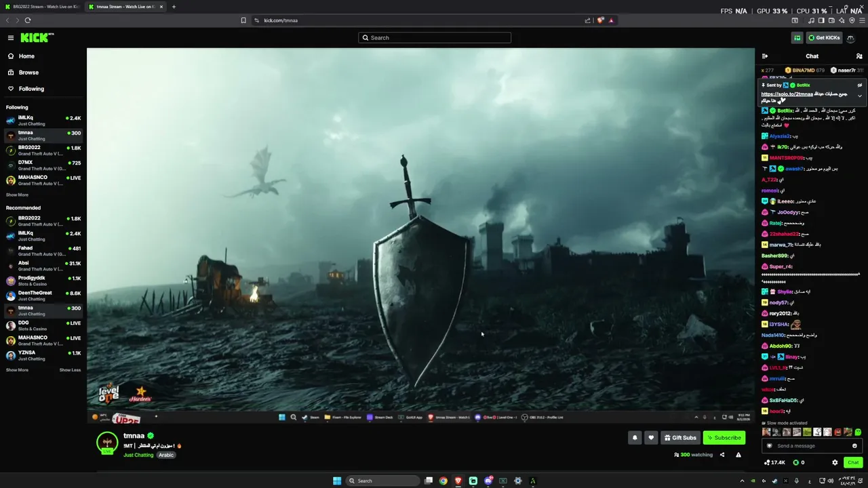Screen dimensions: 868x488
Task: Bookmark this page in the address bar
Action: click(x=243, y=20)
